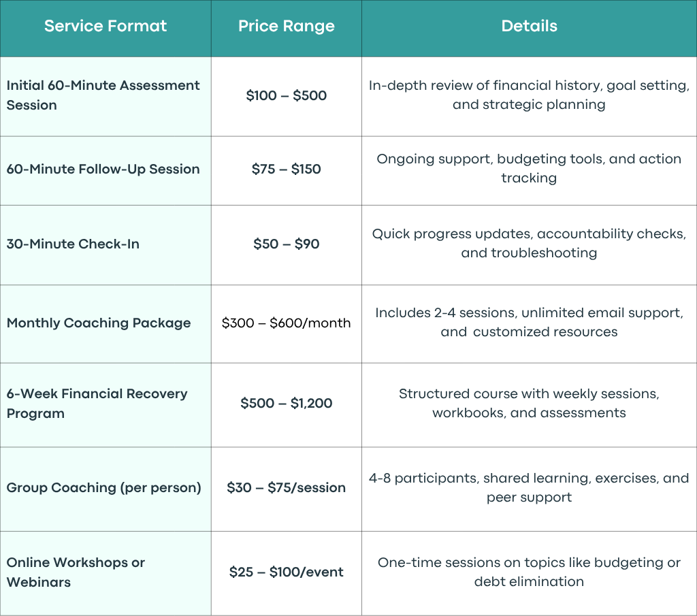Select the $300 – $600/month price cell
Screen dimensions: 697x616
coord(287,323)
